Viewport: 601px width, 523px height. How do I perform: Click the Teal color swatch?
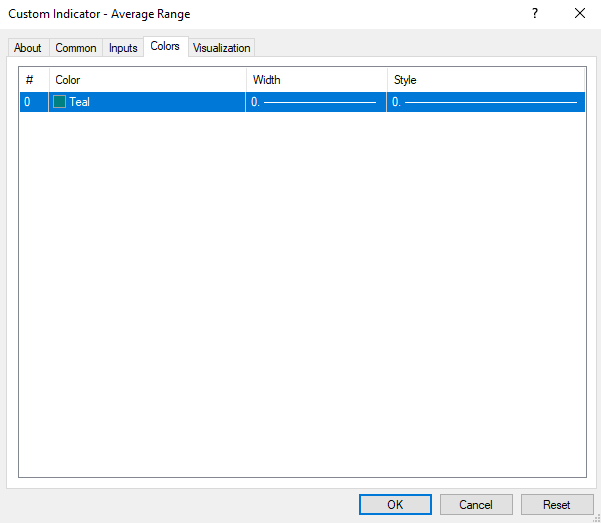coord(59,102)
